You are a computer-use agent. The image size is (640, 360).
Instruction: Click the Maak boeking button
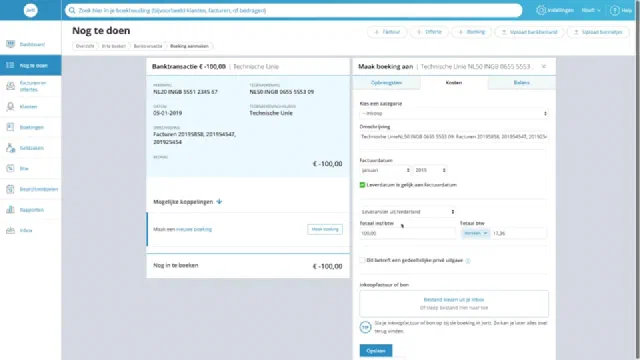[325, 229]
